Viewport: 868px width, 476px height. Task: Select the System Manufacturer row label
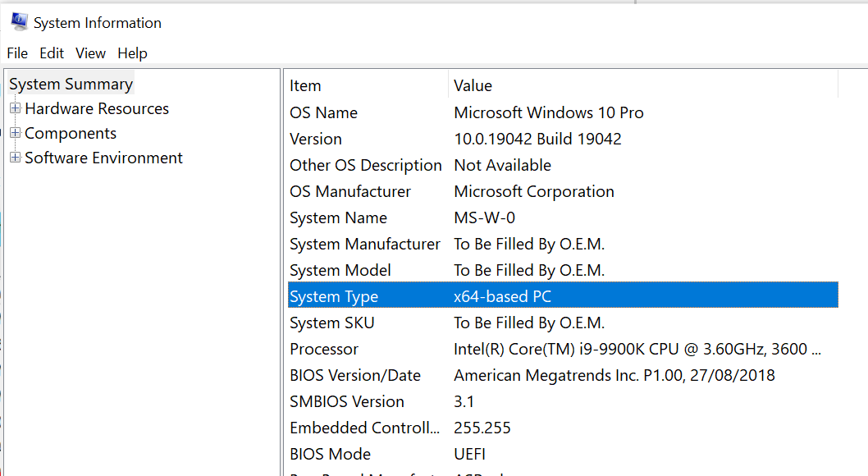pyautogui.click(x=365, y=244)
